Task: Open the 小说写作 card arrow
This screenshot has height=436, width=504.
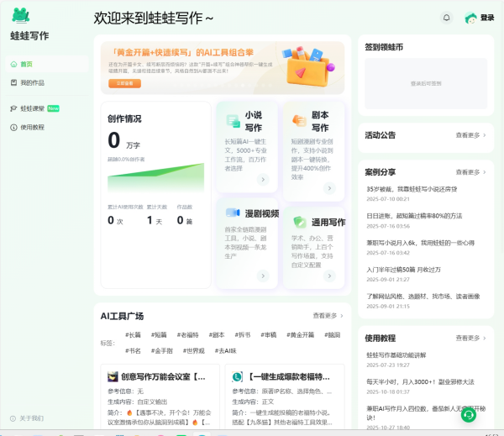Action: click(x=262, y=179)
